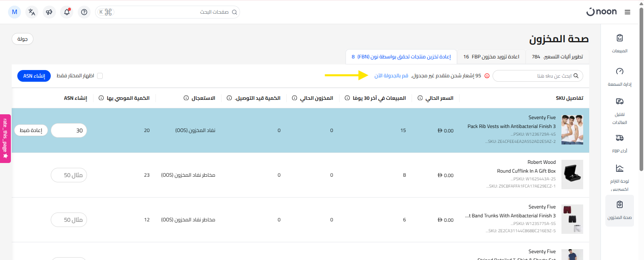Open the user profile avatar M
This screenshot has height=260, width=644.
coord(14,12)
